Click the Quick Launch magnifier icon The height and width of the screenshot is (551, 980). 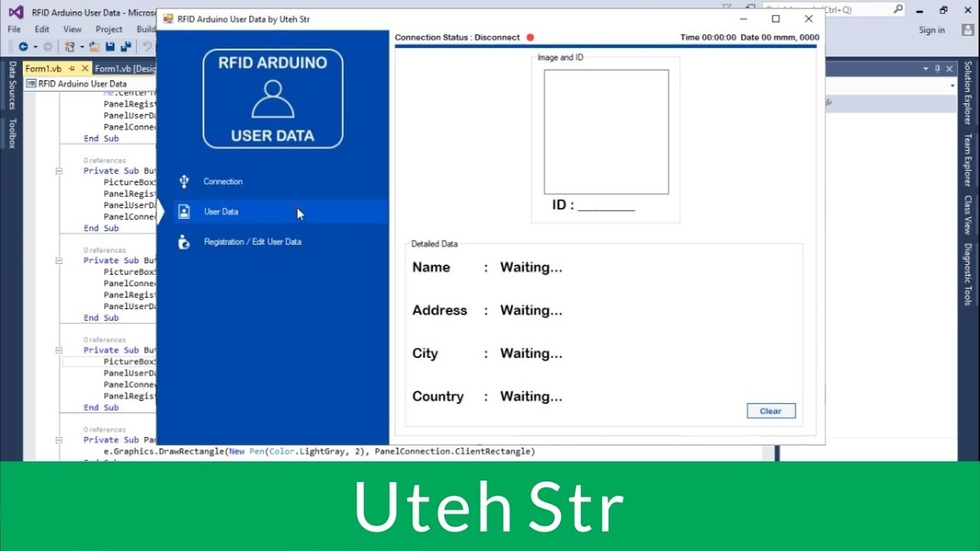898,10
